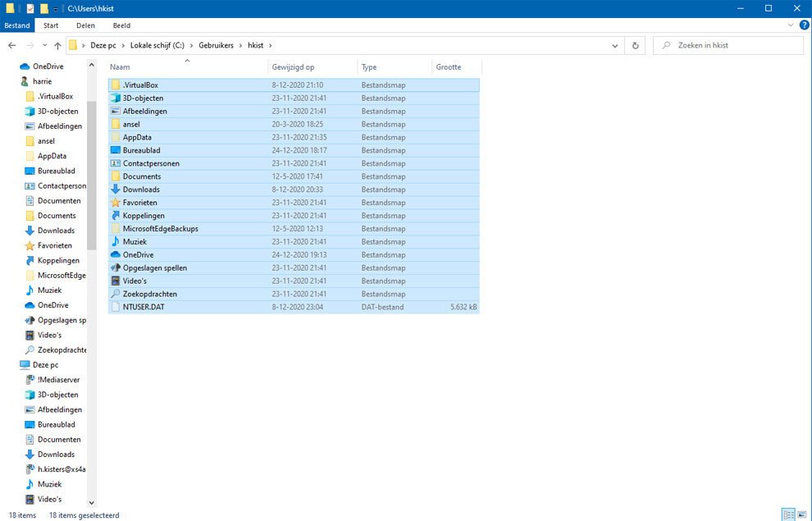Select ansel in the navigation pane
This screenshot has height=521, width=812.
[46, 141]
